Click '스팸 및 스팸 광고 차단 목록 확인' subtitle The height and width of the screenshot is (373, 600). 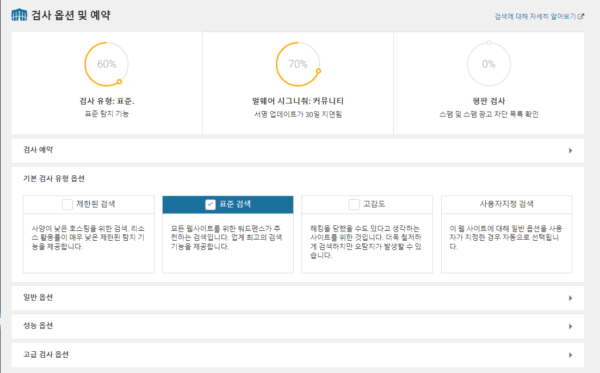click(x=489, y=114)
